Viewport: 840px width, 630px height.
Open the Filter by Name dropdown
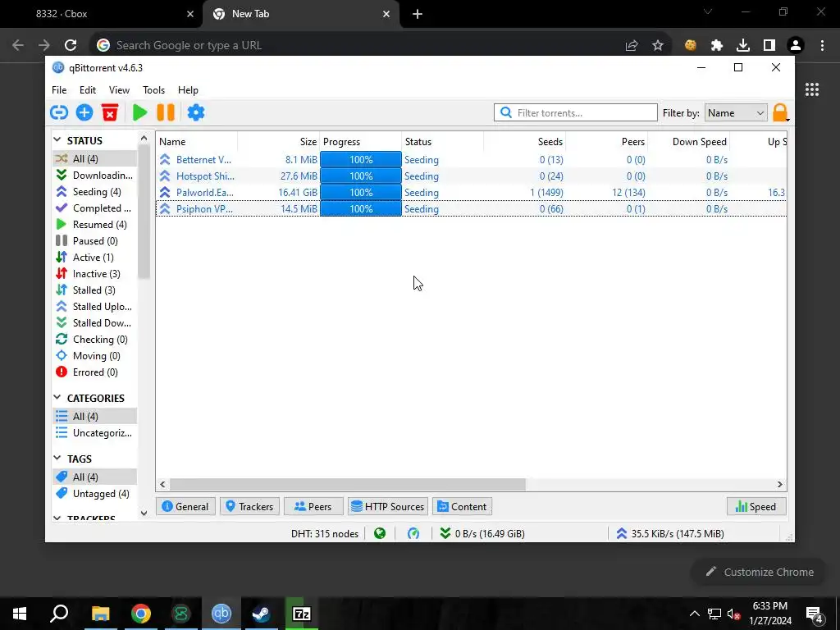[736, 113]
